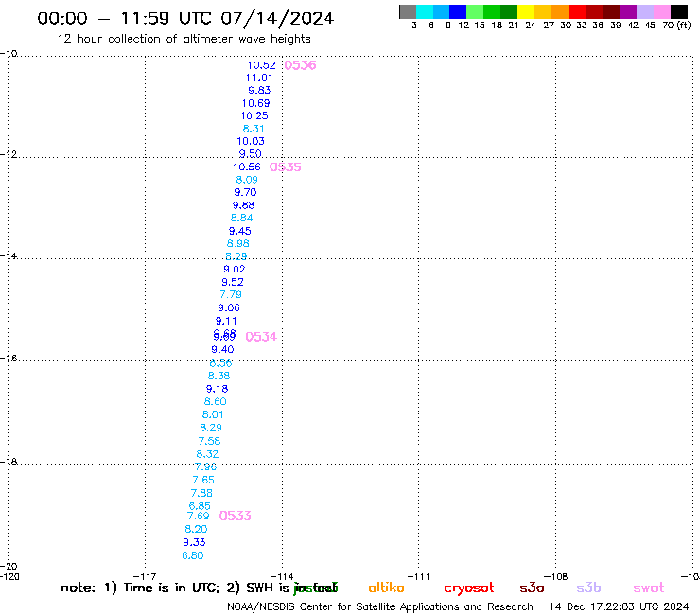Select the 9.45 wave height value
700x615 pixels.
coord(239,231)
